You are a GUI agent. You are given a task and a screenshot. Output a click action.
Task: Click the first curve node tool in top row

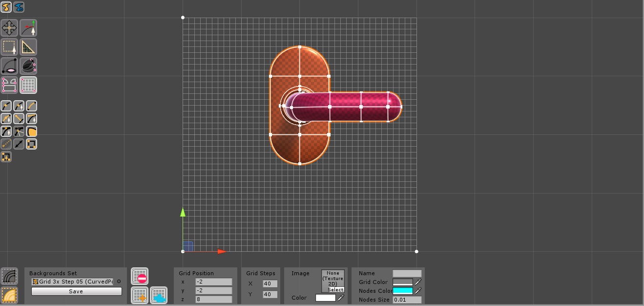pos(6,106)
